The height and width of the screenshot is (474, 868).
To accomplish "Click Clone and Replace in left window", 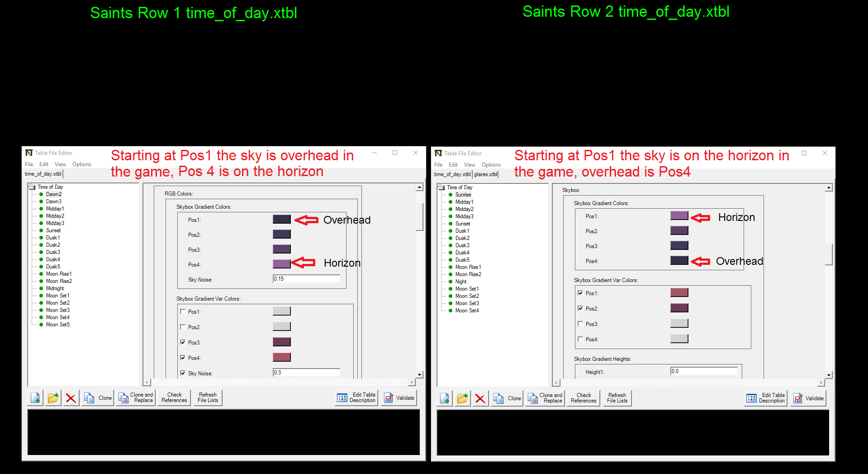I will [136, 398].
